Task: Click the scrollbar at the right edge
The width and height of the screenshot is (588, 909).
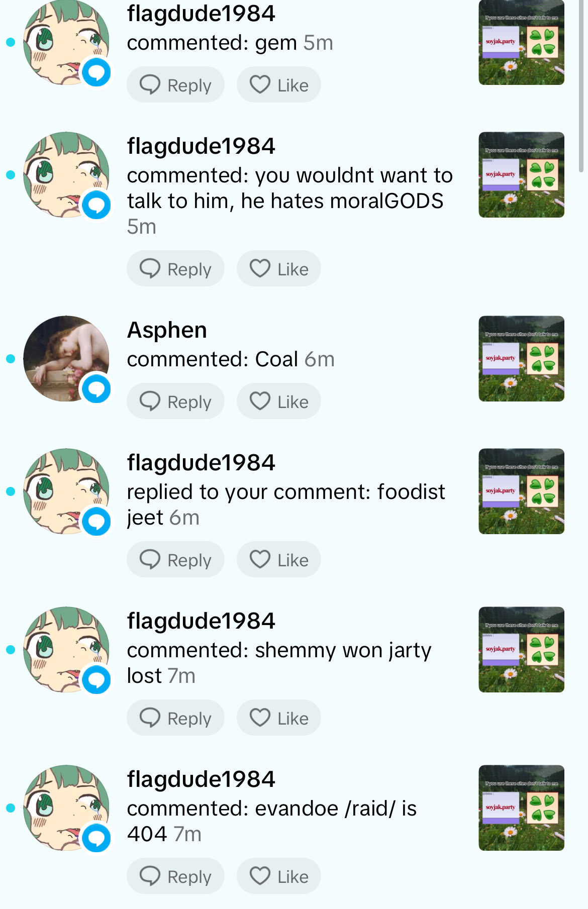Action: 581,85
